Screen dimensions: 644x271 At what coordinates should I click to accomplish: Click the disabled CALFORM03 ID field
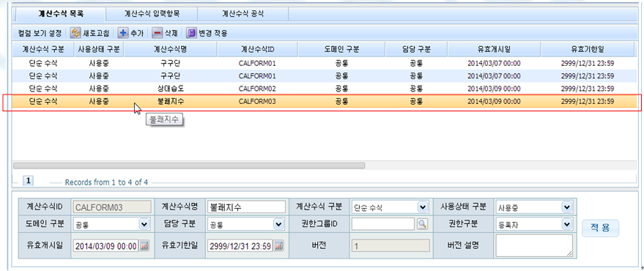click(x=112, y=207)
